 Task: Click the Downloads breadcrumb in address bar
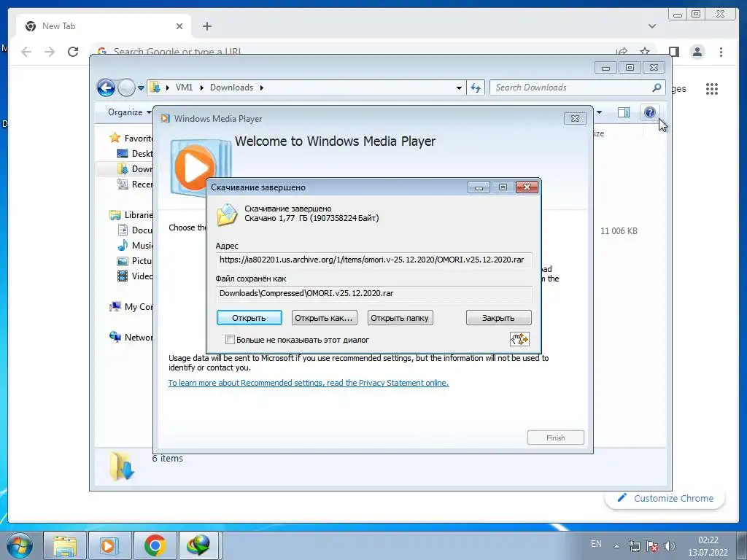coord(231,87)
